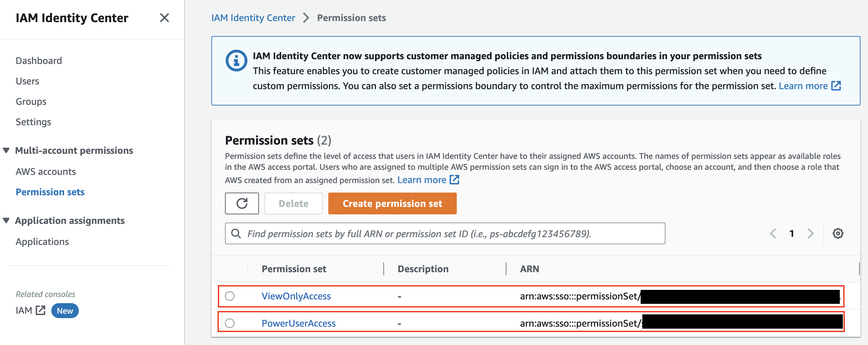Open Dashboard in the sidebar
This screenshot has width=868, height=345.
[x=39, y=61]
